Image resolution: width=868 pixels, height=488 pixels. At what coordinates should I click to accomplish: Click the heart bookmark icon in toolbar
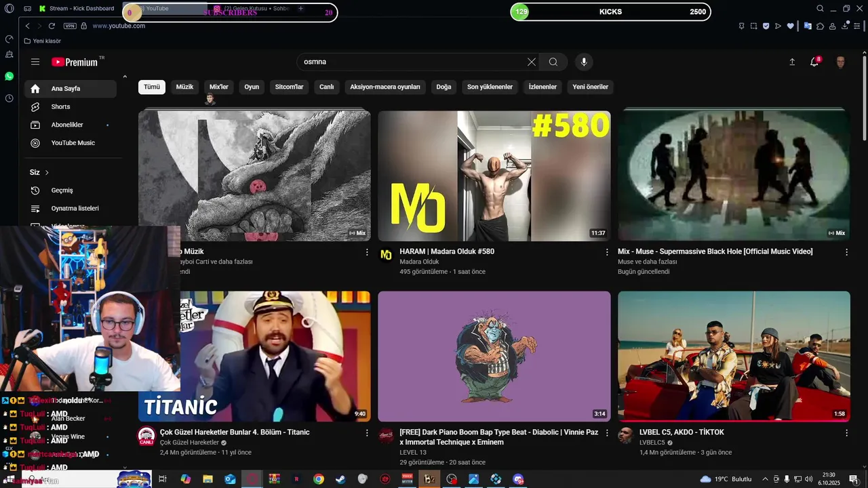(x=790, y=26)
